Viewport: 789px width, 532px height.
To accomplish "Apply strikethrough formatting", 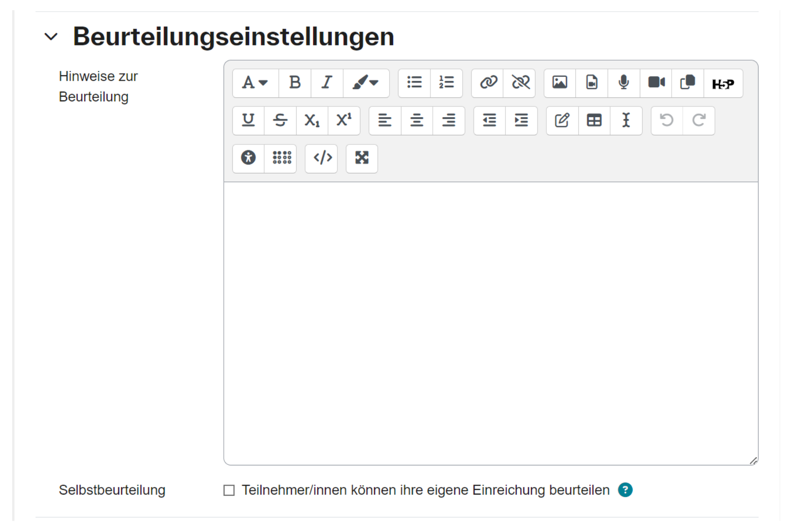I will click(280, 121).
